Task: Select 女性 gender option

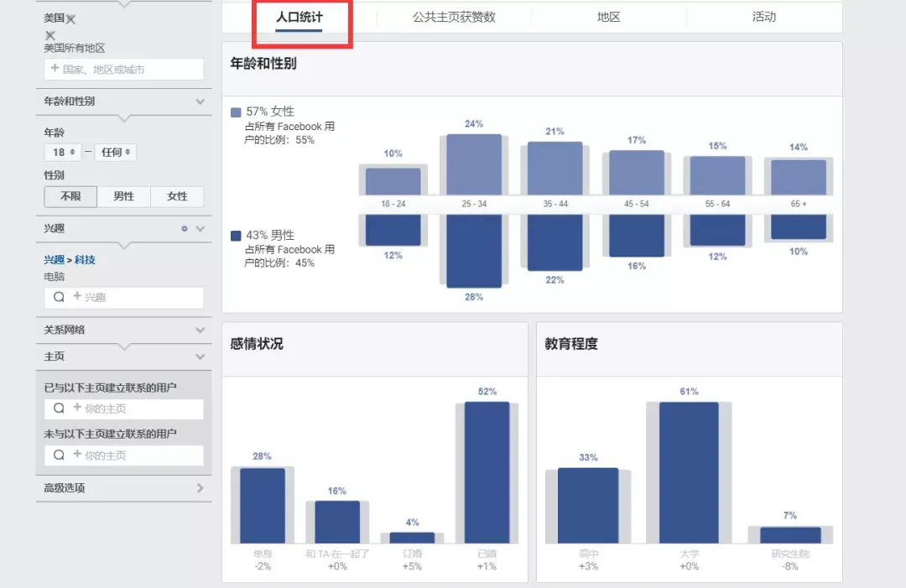Action: click(x=177, y=196)
